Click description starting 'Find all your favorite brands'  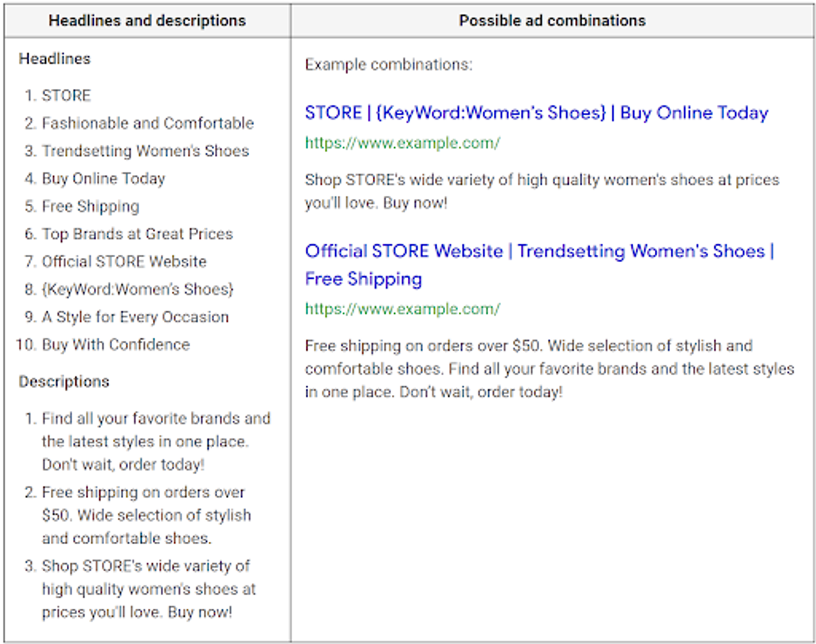point(156,441)
